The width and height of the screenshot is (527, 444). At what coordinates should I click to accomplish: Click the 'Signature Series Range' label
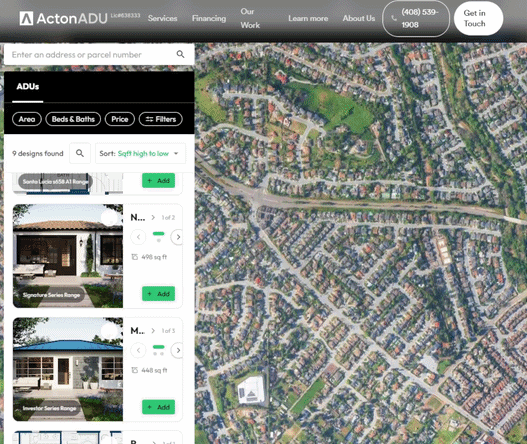point(51,295)
